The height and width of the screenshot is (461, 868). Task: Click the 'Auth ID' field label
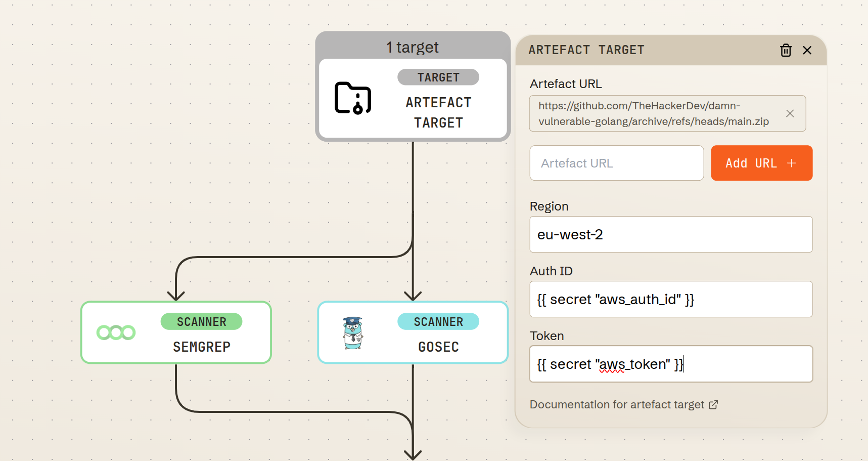click(x=551, y=271)
